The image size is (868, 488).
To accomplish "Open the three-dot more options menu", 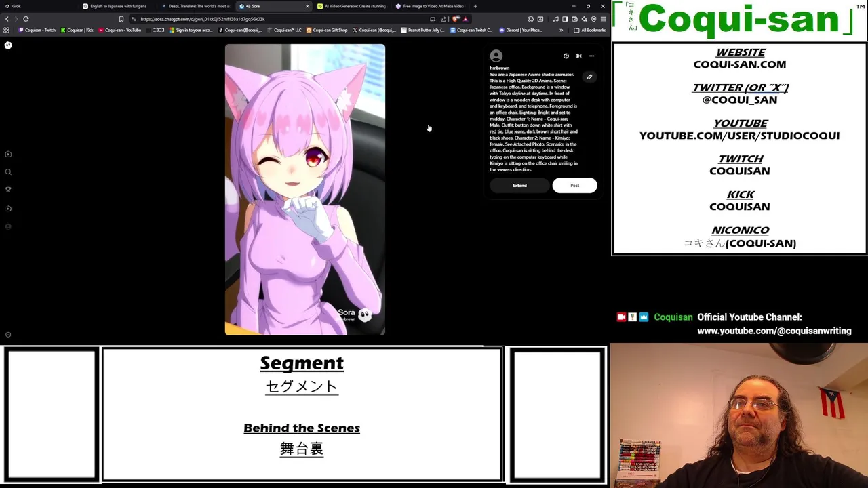I will 591,56.
